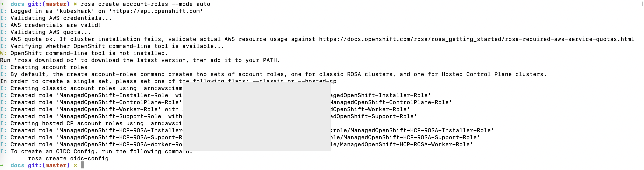
Task: Click the yellow 'W:' warning marker
Action: click(x=3, y=53)
